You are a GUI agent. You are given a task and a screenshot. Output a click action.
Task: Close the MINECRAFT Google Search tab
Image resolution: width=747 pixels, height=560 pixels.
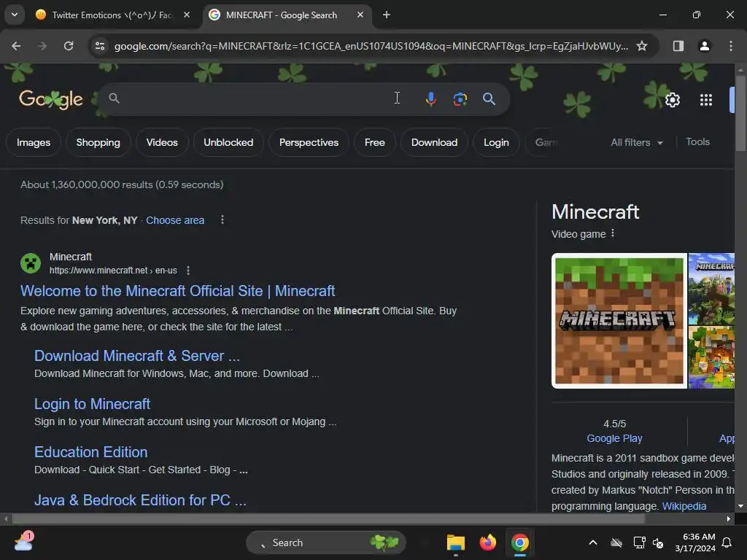[360, 15]
